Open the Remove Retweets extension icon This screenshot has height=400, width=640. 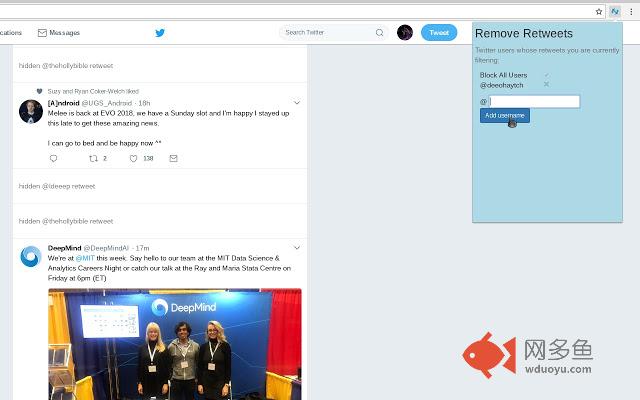click(x=615, y=12)
